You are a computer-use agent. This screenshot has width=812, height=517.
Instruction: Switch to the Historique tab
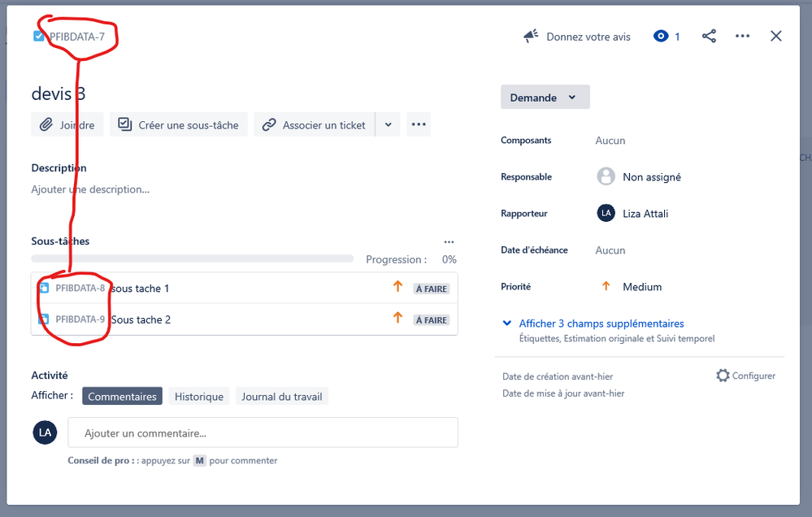click(198, 396)
